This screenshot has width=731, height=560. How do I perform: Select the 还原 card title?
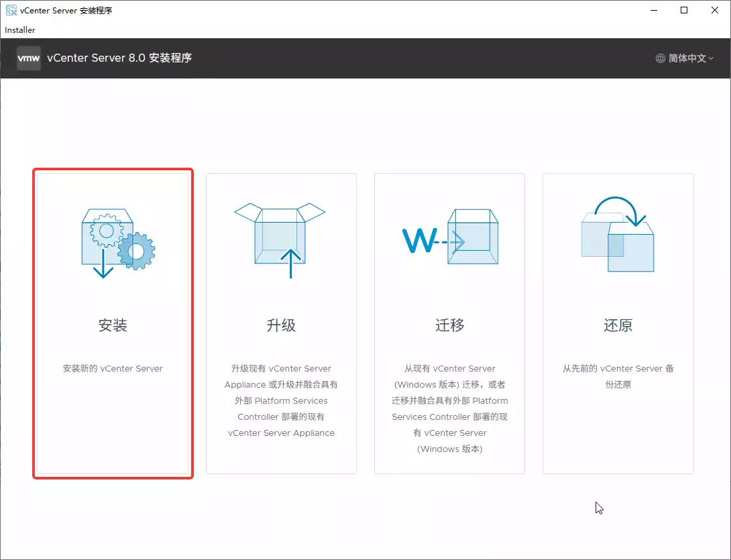point(618,325)
